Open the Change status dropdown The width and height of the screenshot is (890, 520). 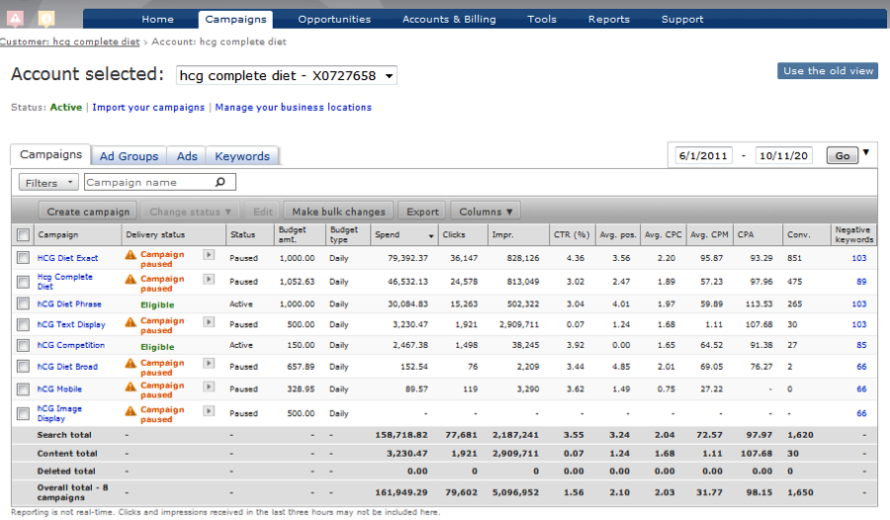tap(190, 211)
